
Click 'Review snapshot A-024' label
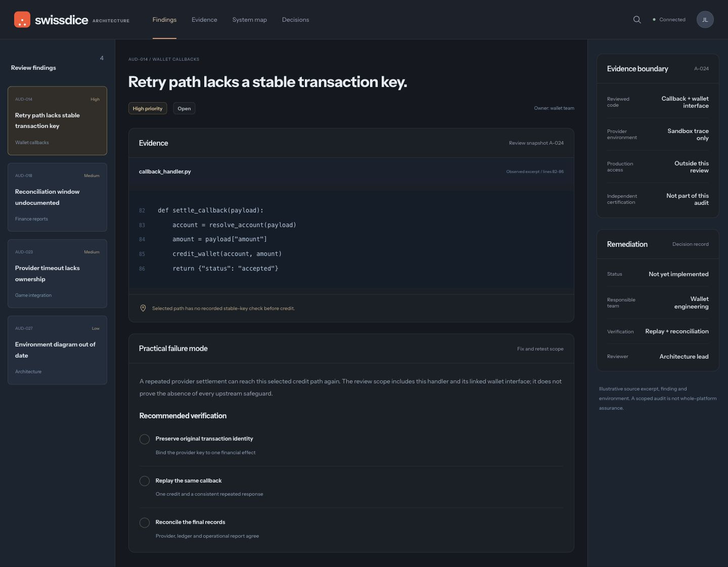coord(536,143)
